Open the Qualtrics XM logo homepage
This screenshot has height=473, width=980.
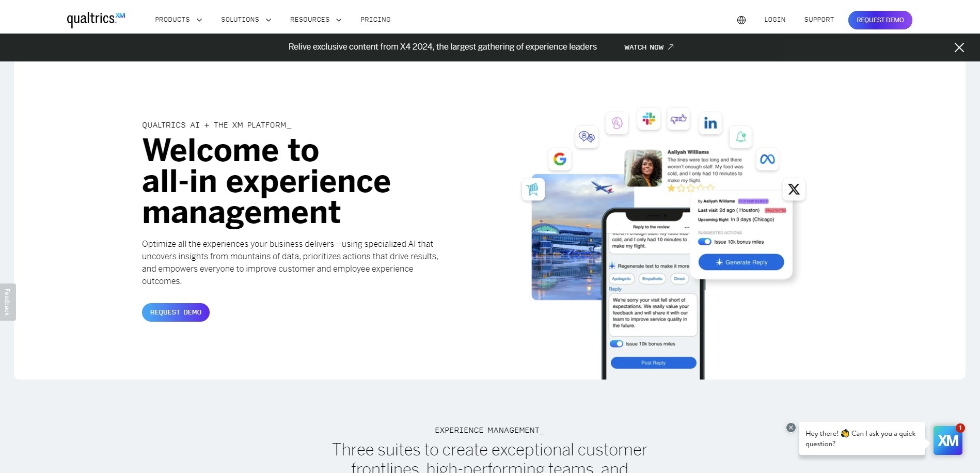click(96, 19)
